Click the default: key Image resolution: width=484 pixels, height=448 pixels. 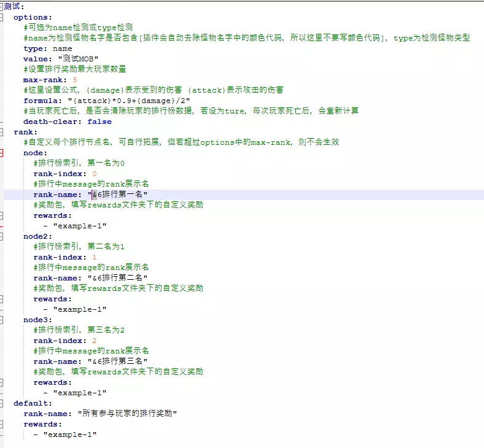(33, 403)
